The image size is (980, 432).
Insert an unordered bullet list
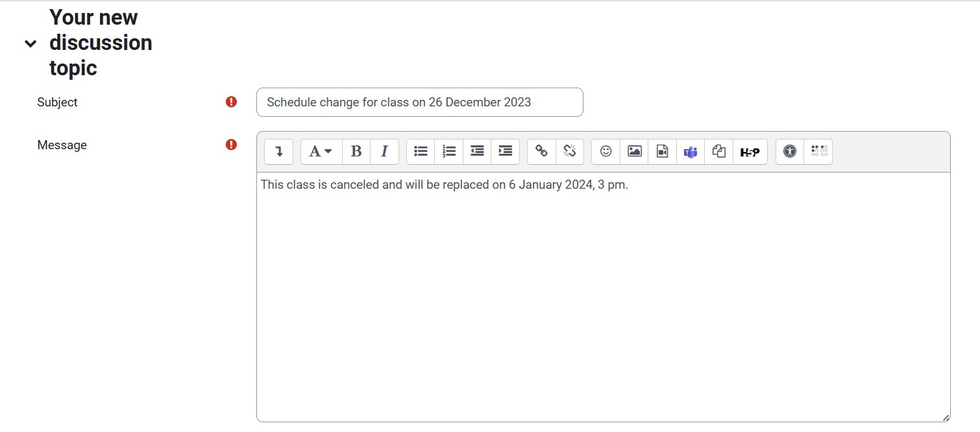(421, 152)
